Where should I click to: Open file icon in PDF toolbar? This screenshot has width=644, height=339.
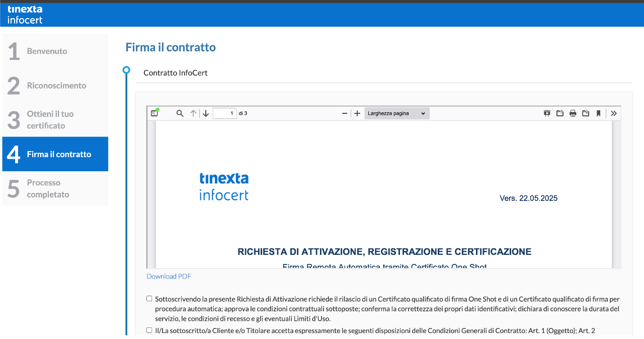pos(559,113)
